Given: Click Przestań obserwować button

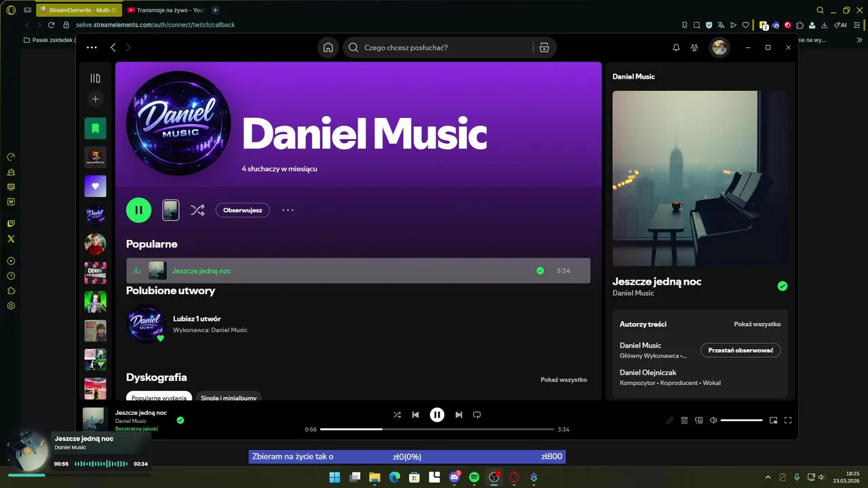Looking at the screenshot, I should point(741,350).
